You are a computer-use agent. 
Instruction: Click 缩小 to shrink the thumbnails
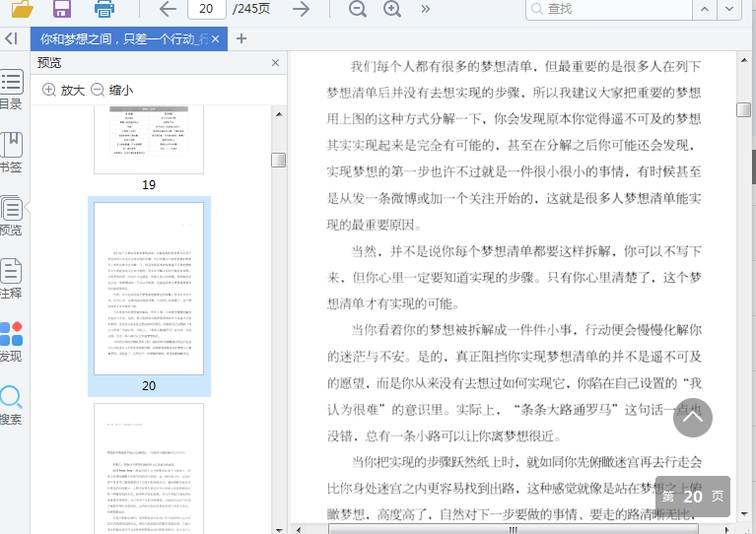(x=111, y=90)
